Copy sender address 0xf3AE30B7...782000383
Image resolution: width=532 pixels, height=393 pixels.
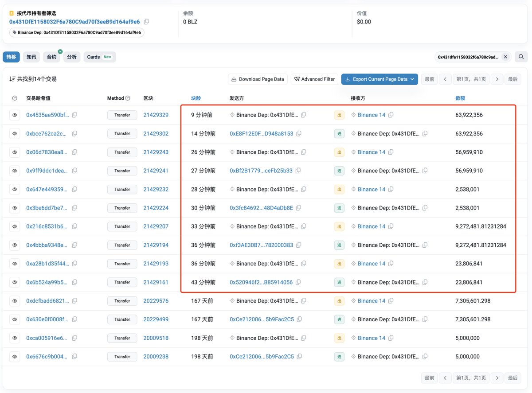pyautogui.click(x=299, y=245)
